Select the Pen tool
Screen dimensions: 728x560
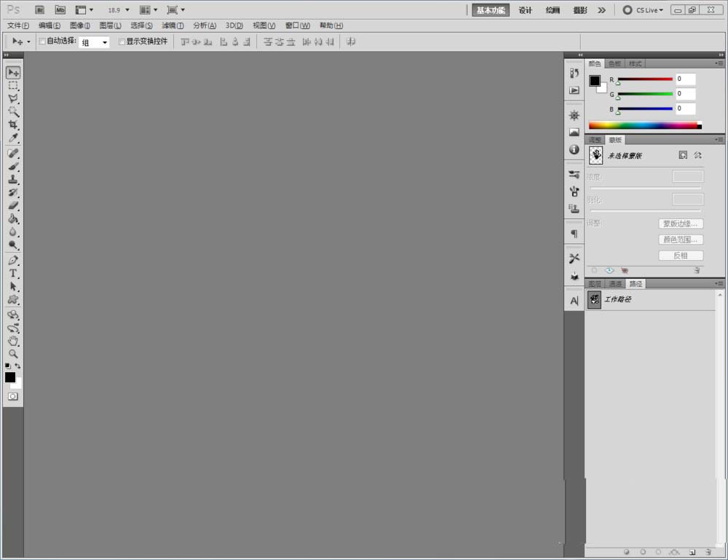(13, 259)
